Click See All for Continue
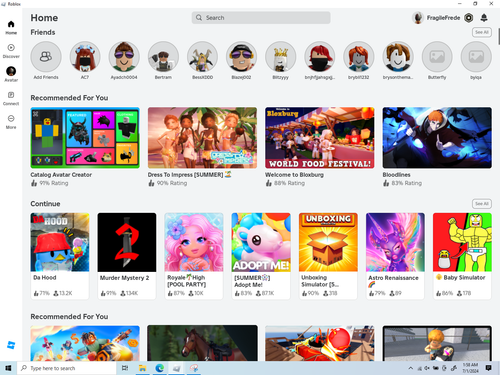This screenshot has width=500, height=375. click(482, 204)
